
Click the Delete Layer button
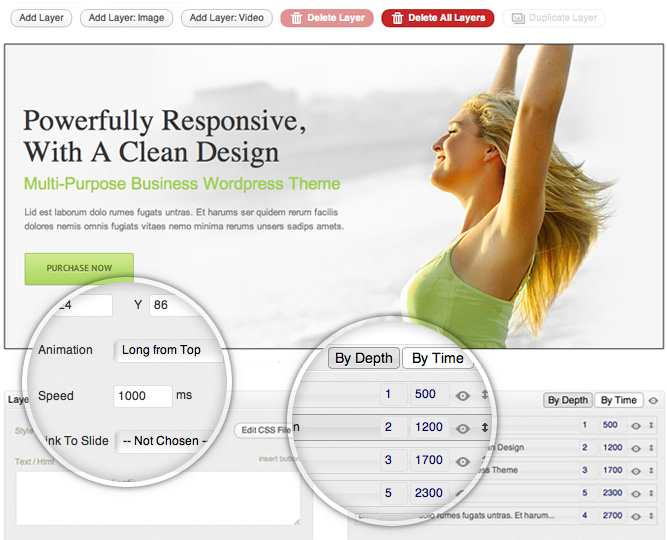(x=327, y=18)
